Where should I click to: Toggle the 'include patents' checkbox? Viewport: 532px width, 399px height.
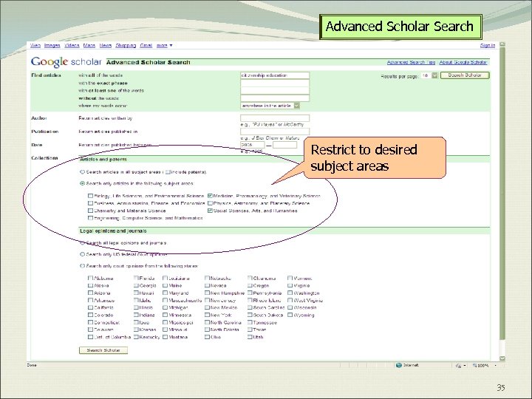(168, 172)
